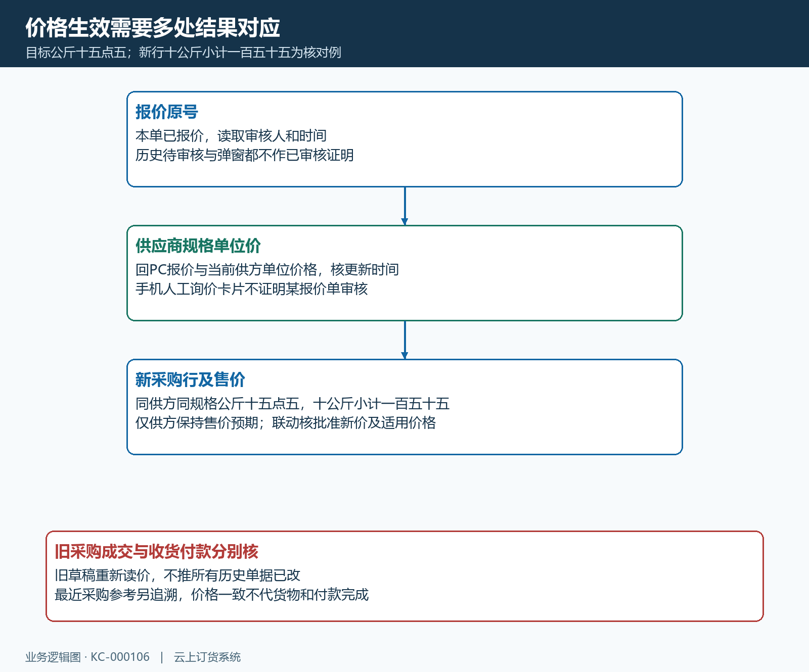Click the subtitle starting with 目标公斤十五点五
The height and width of the screenshot is (672, 809).
pos(184,53)
